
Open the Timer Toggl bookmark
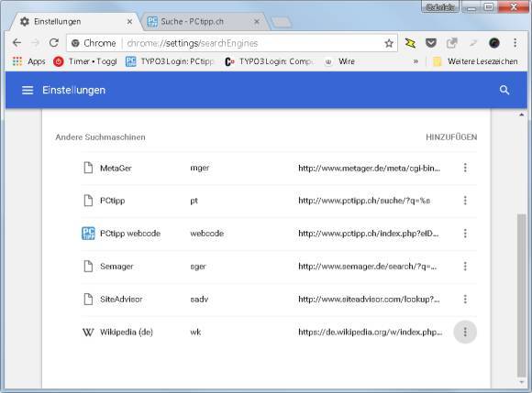click(x=85, y=61)
